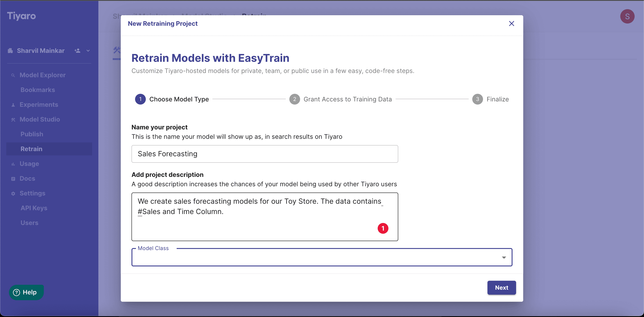
Task: Open Model Studio in sidebar
Action: [x=40, y=119]
